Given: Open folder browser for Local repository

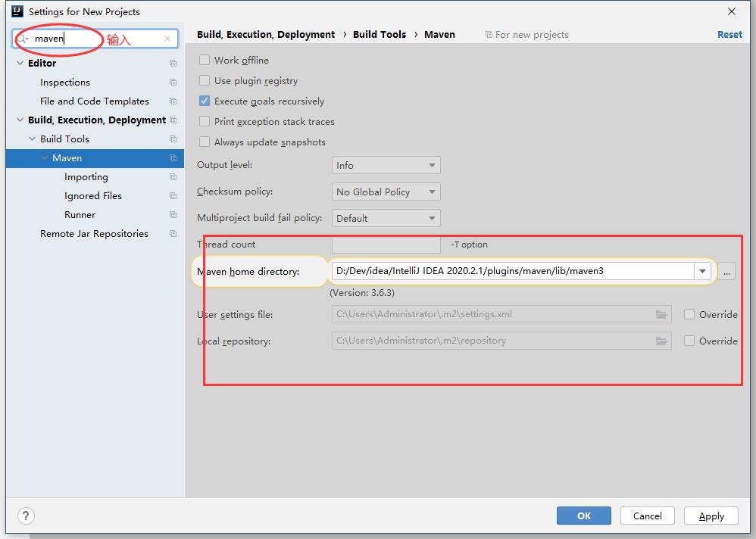Looking at the screenshot, I should [661, 341].
